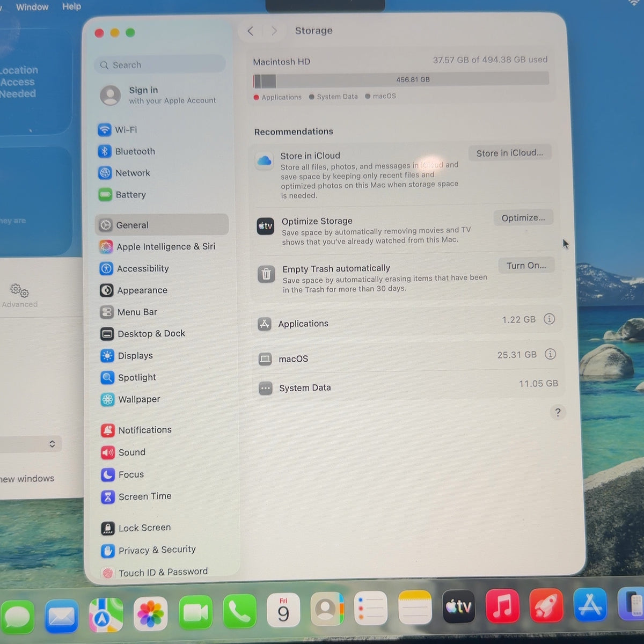Go back with the left chevron
The height and width of the screenshot is (644, 644).
tap(251, 31)
